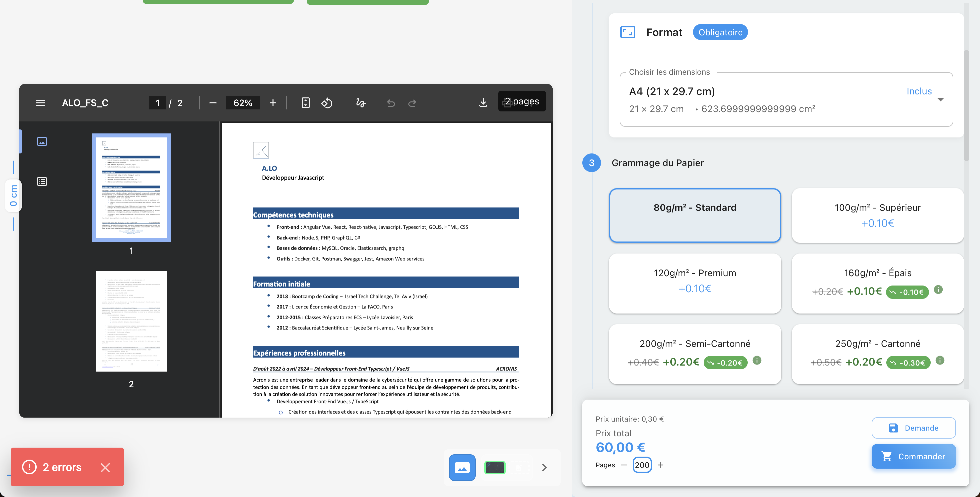Select 80g/m² Standard paper weight
Screen dimensions: 980x497
[x=694, y=215]
